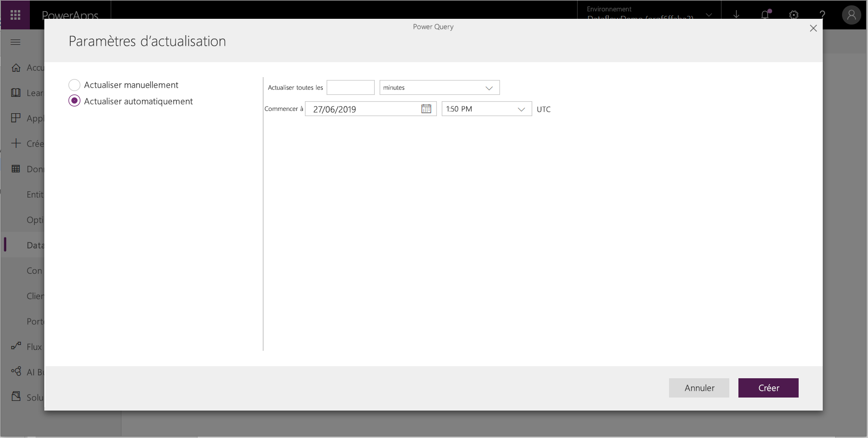
Task: Click the Créer button
Action: [x=768, y=388]
